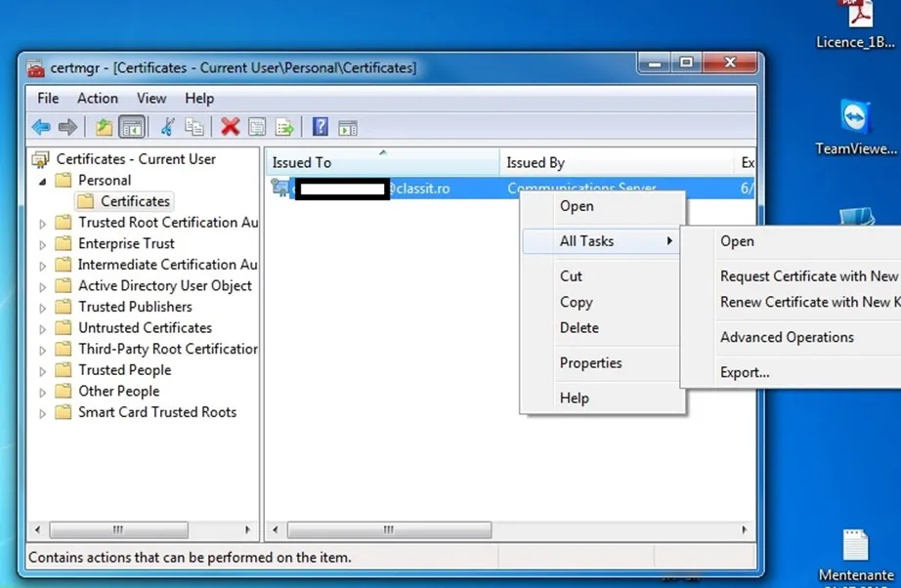Toggle the Show/Hide Action Pane icon
The height and width of the screenshot is (588, 901).
[x=347, y=127]
